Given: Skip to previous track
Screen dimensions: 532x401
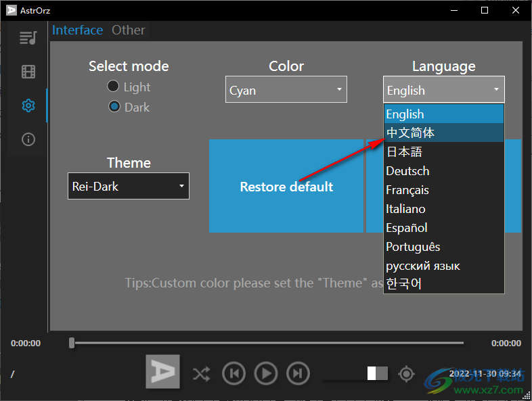Looking at the screenshot, I should (x=234, y=373).
